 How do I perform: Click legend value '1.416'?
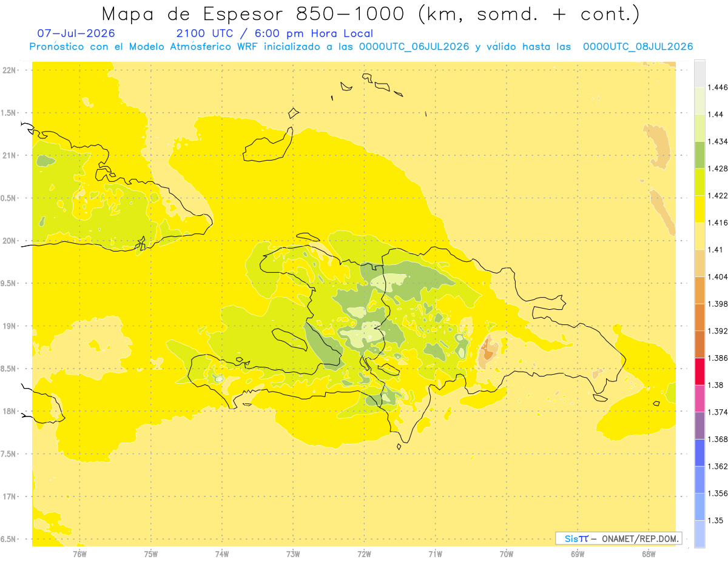tap(718, 223)
